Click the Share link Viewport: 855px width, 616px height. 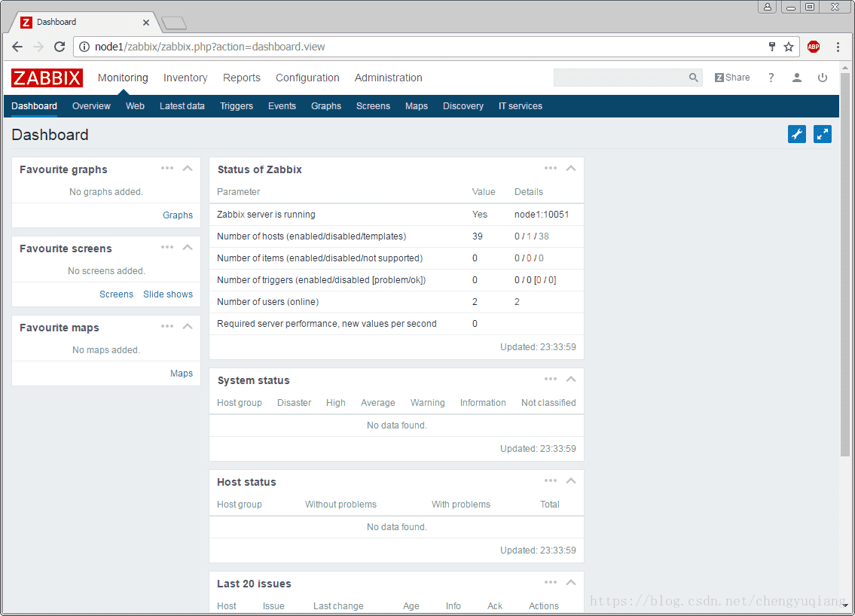tap(732, 78)
